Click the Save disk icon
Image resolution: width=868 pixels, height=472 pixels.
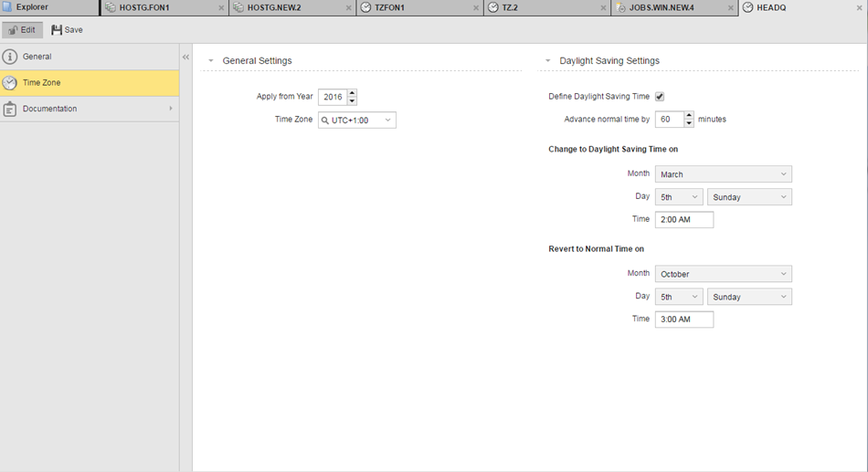tap(57, 30)
